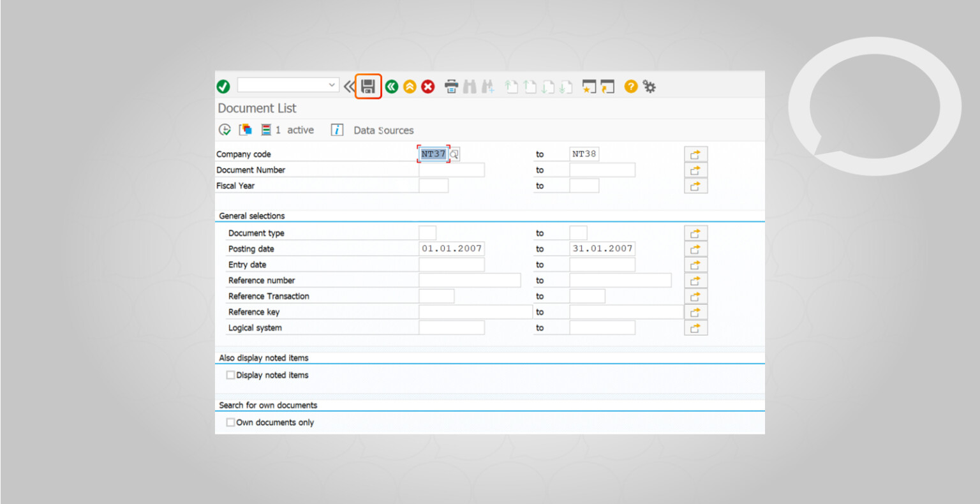The width and height of the screenshot is (980, 504).
Task: Click the Print icon
Action: 451,86
